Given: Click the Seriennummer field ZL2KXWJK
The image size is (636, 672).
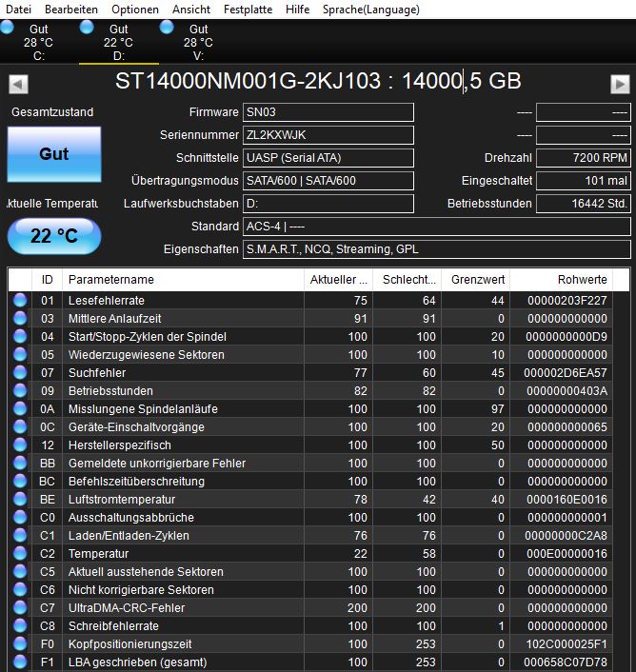Looking at the screenshot, I should (328, 135).
